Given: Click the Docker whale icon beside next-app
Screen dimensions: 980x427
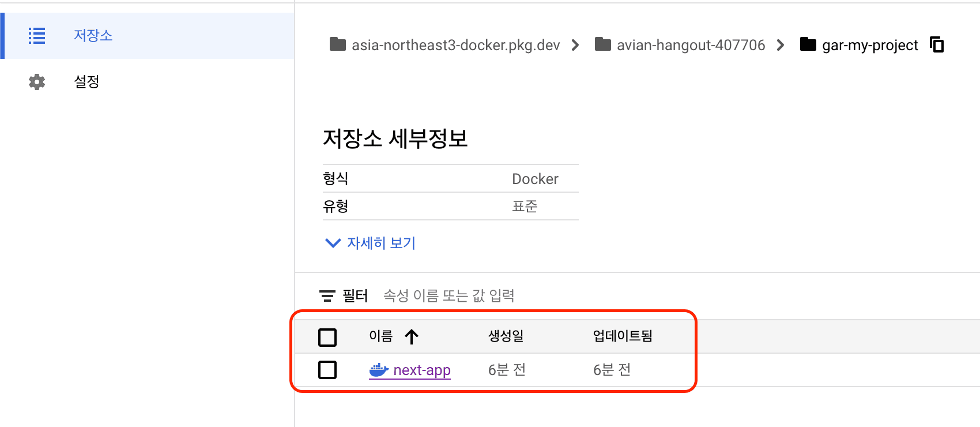Looking at the screenshot, I should click(x=379, y=370).
